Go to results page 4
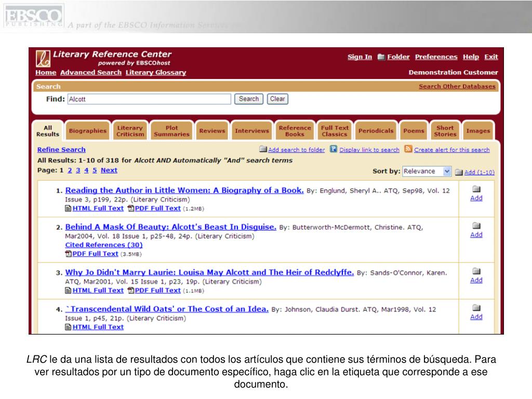The image size is (532, 399). (86, 170)
